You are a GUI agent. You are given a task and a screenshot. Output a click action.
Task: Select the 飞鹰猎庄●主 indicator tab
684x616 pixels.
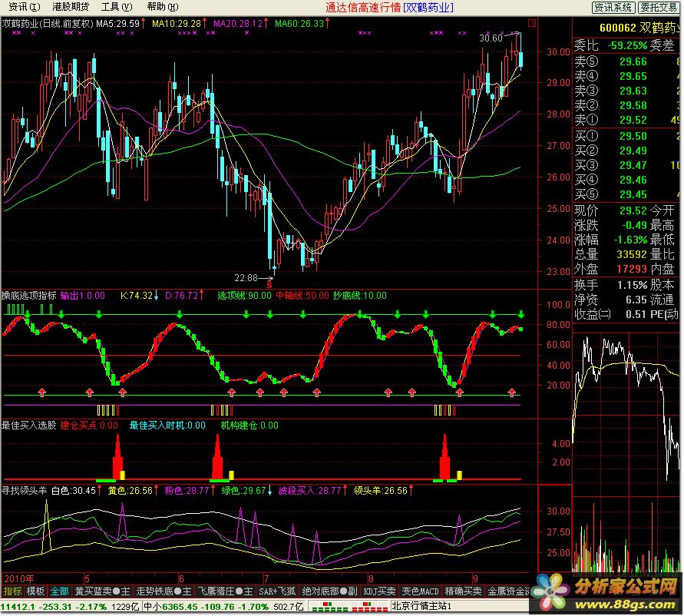(225, 591)
